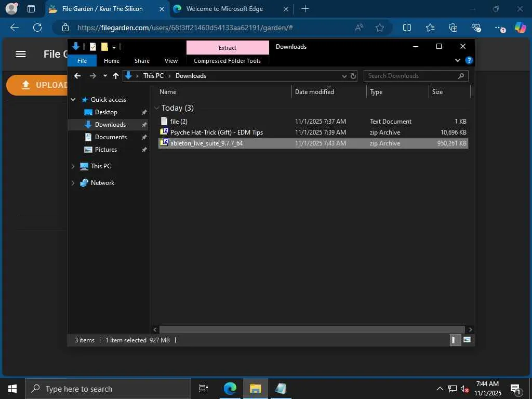This screenshot has height=399, width=532.
Task: Click the '11/1/2025 7:39 AM' date cell
Action: click(x=320, y=132)
